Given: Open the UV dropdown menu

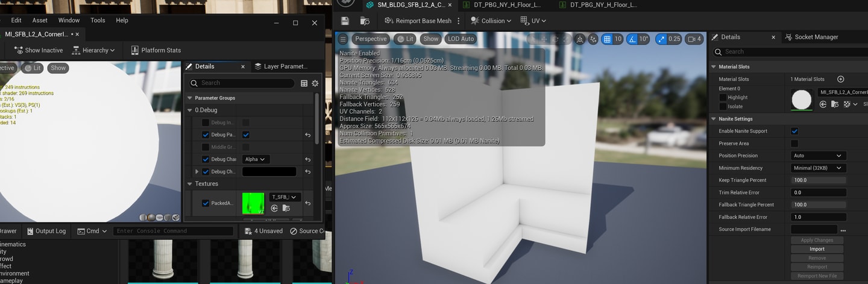Looking at the screenshot, I should pos(533,21).
